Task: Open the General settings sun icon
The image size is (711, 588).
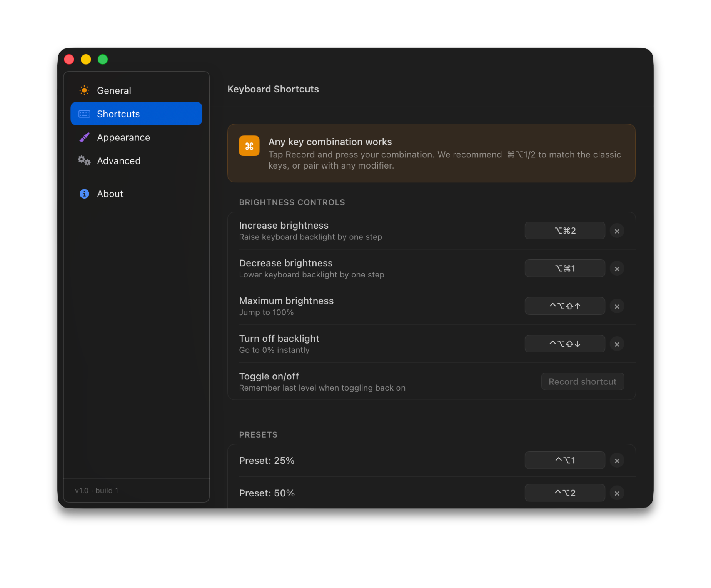Action: pyautogui.click(x=84, y=90)
